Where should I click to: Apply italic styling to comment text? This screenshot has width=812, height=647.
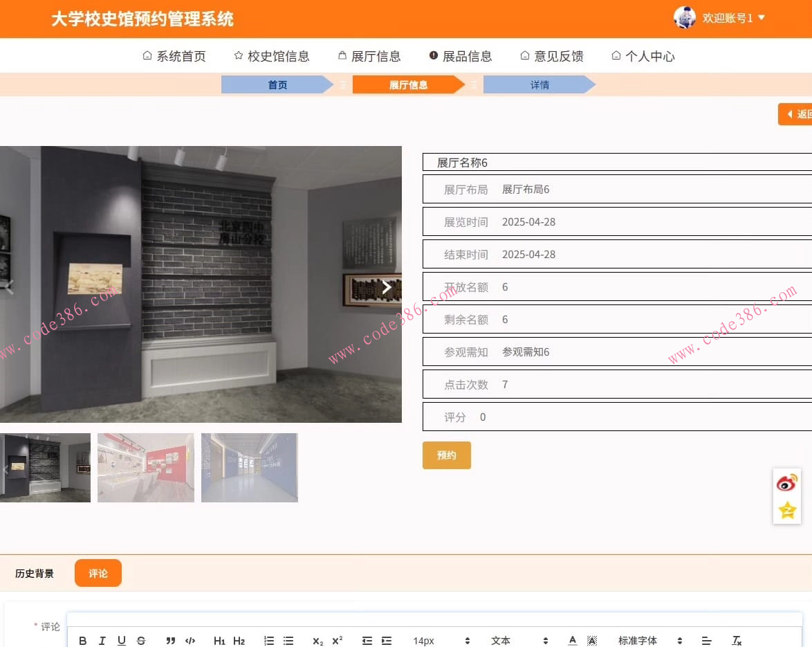[102, 640]
